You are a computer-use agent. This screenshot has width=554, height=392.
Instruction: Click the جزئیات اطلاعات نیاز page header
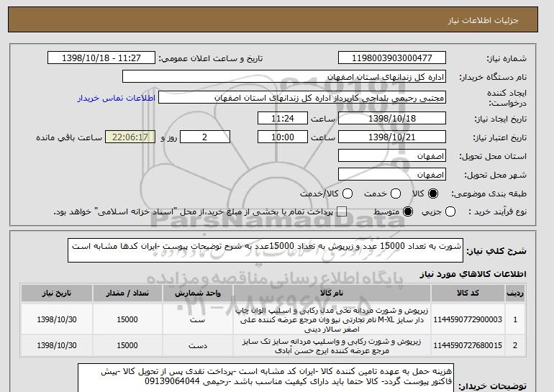tap(483, 20)
